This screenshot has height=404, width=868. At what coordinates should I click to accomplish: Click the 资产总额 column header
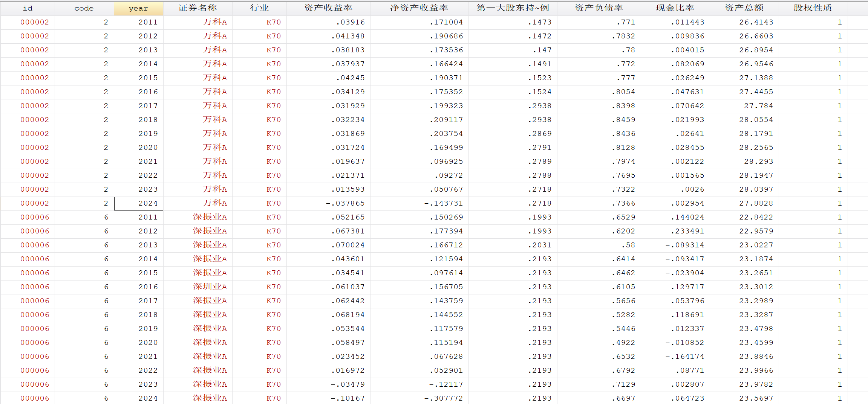coord(744,8)
